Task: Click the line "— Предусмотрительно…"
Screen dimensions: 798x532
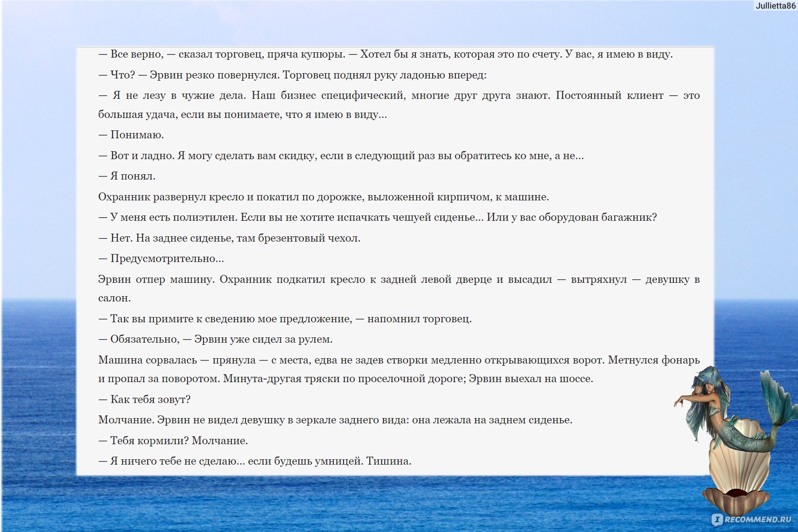Action: pos(161,258)
